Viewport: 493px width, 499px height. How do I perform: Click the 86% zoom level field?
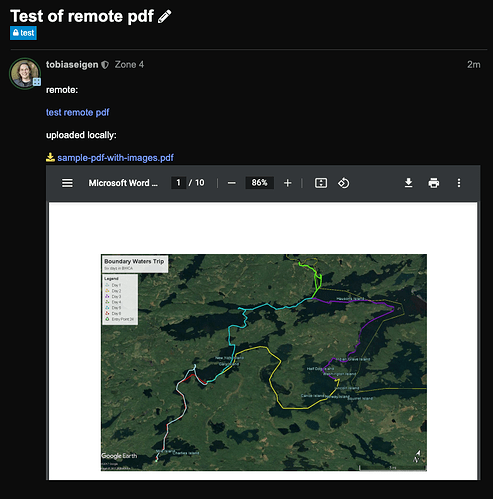tap(259, 183)
